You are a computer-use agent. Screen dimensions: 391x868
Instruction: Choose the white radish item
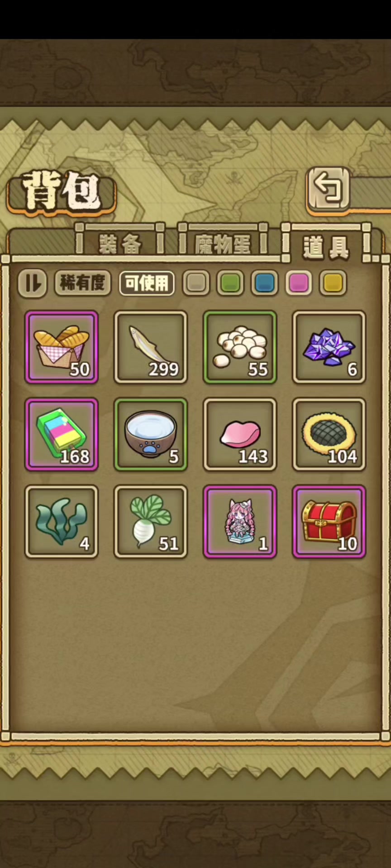coord(151,522)
